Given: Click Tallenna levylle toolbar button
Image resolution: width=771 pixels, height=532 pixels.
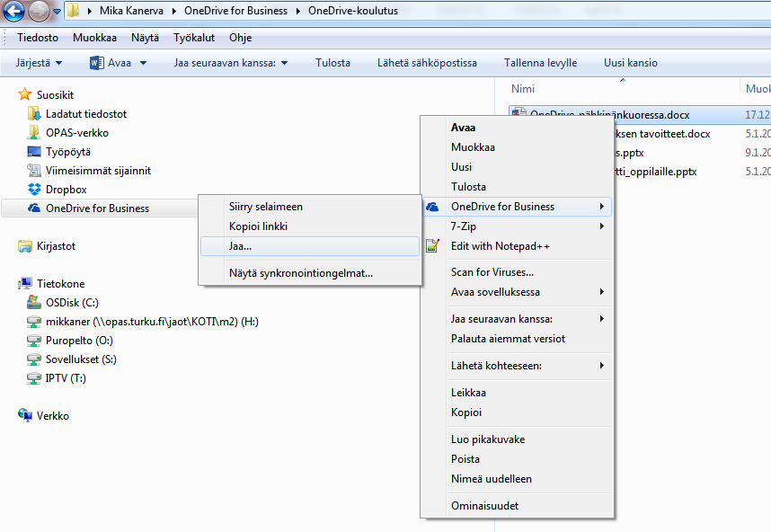Looking at the screenshot, I should pyautogui.click(x=540, y=63).
